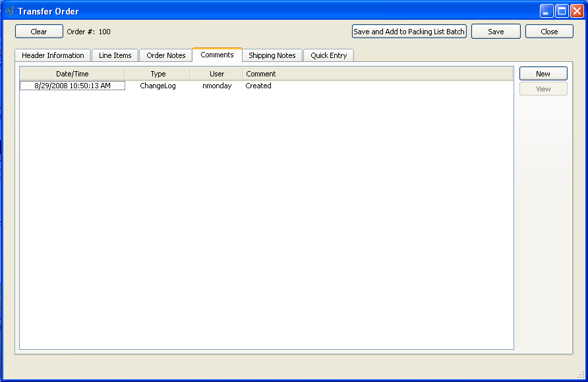
Task: Go to the Order Notes tab
Action: click(165, 55)
